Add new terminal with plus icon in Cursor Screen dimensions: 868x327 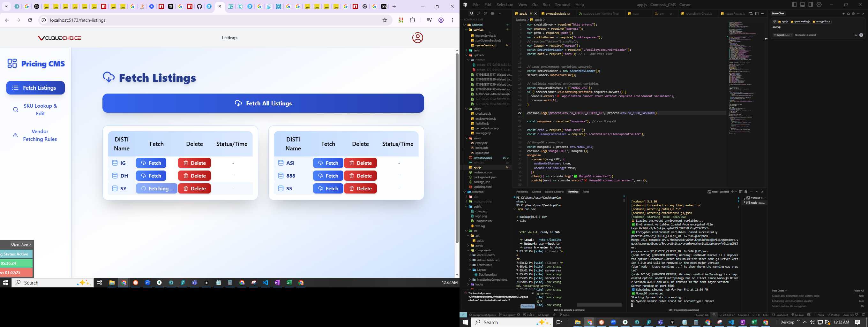pyautogui.click(x=732, y=192)
